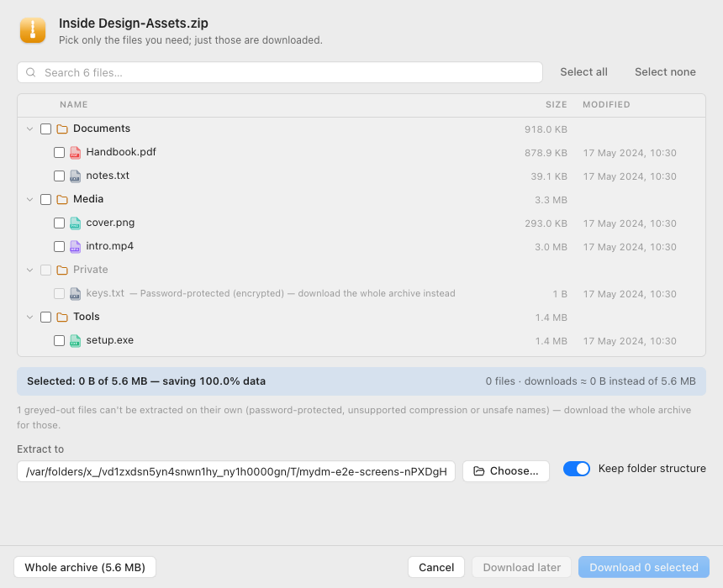
Task: Click the Documents folder icon
Action: (62, 129)
